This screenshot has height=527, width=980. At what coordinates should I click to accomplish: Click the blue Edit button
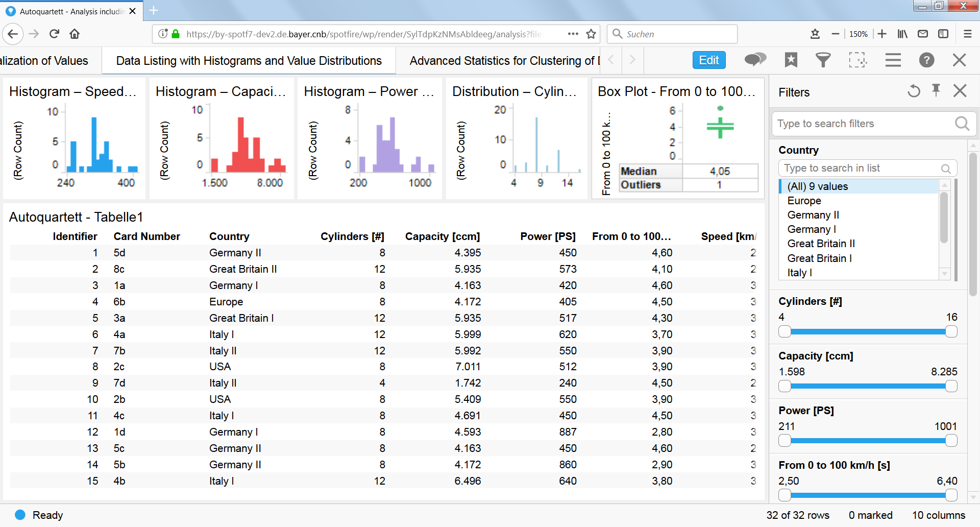click(708, 60)
